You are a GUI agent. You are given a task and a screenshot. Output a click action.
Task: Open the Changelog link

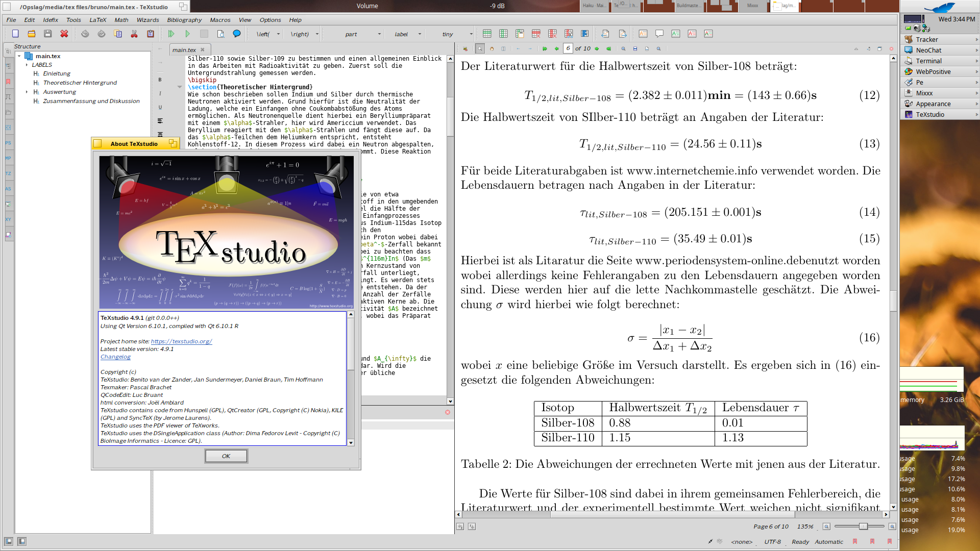[115, 357]
